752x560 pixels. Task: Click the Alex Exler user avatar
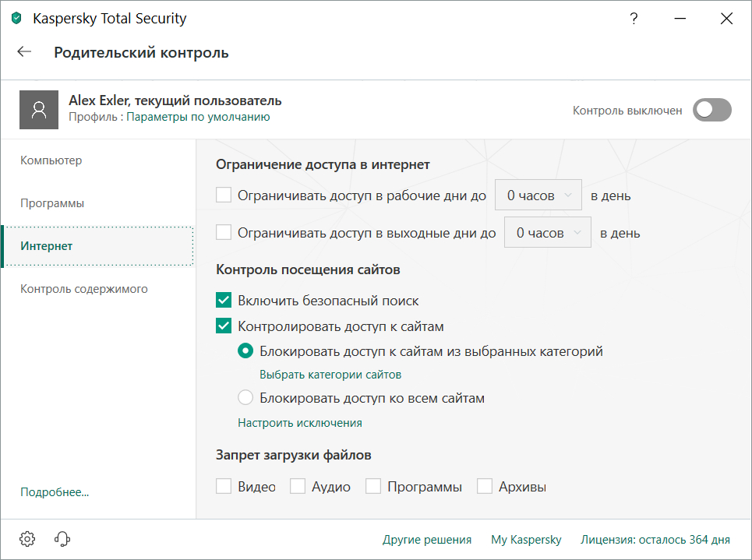(39, 110)
